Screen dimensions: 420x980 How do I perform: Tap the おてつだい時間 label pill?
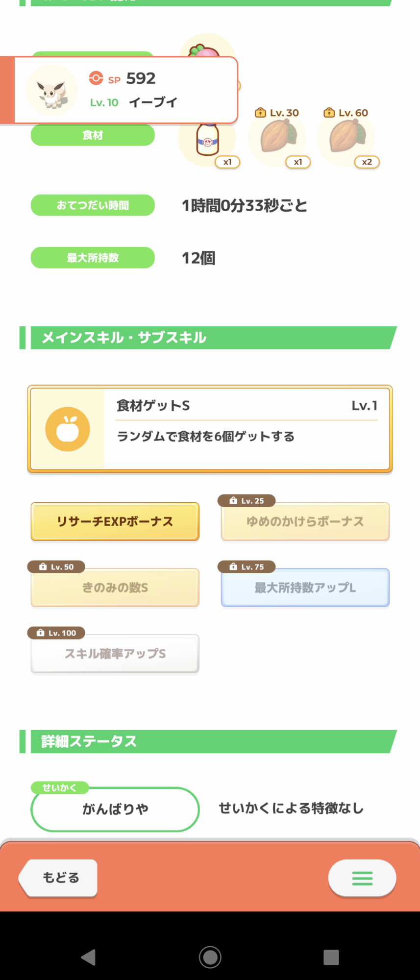[93, 205]
